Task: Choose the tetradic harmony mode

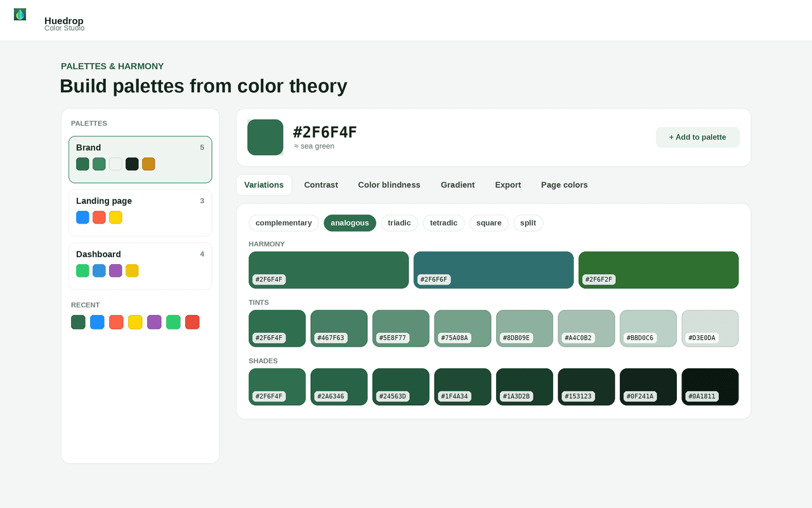Action: coord(443,223)
